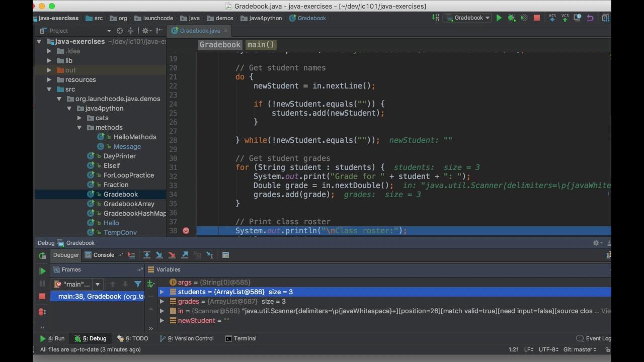Click the main() method breadcrumb
644x362 pixels.
click(x=261, y=45)
